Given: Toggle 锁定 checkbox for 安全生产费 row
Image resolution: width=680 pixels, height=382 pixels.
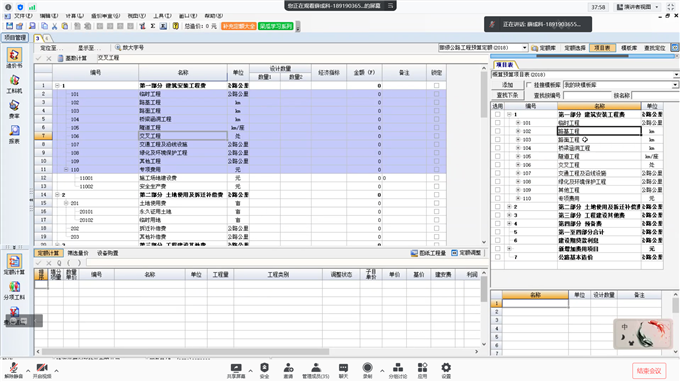Looking at the screenshot, I should point(436,186).
